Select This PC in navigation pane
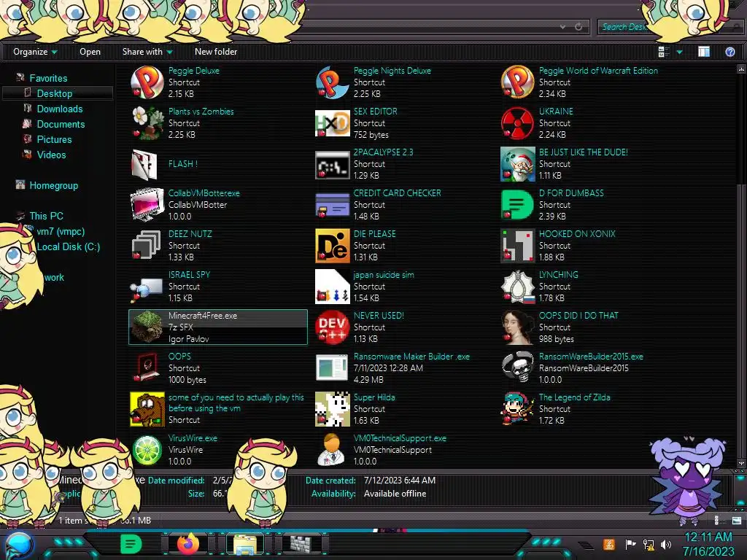The height and width of the screenshot is (560, 747). pos(46,216)
